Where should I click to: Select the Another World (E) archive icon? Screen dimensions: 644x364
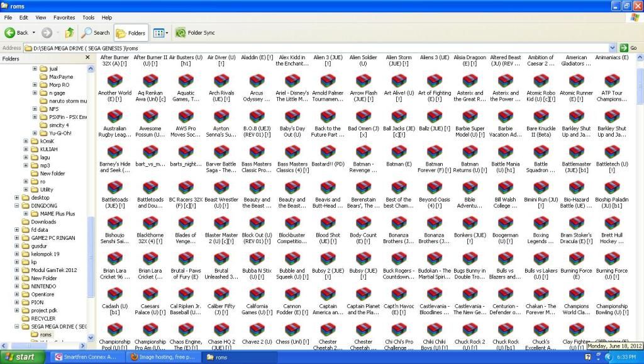(115, 81)
